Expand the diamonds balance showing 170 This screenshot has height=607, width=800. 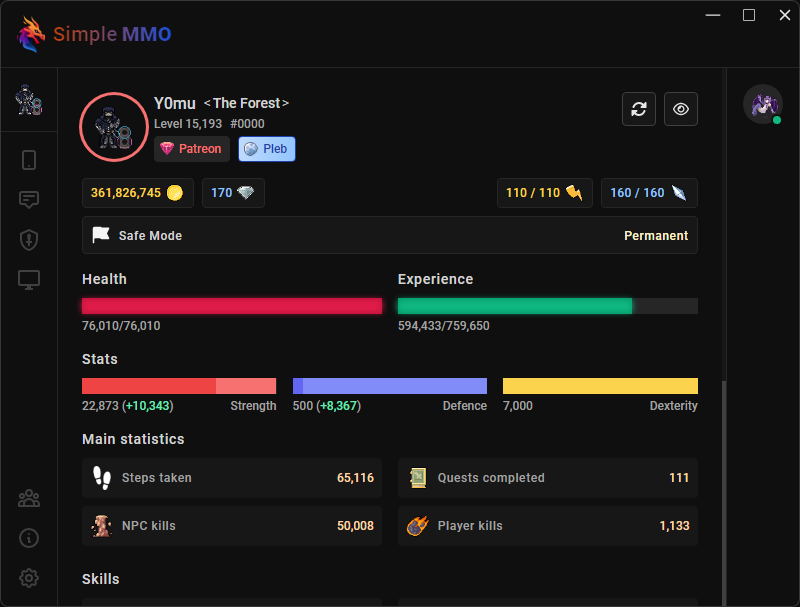[x=233, y=192]
